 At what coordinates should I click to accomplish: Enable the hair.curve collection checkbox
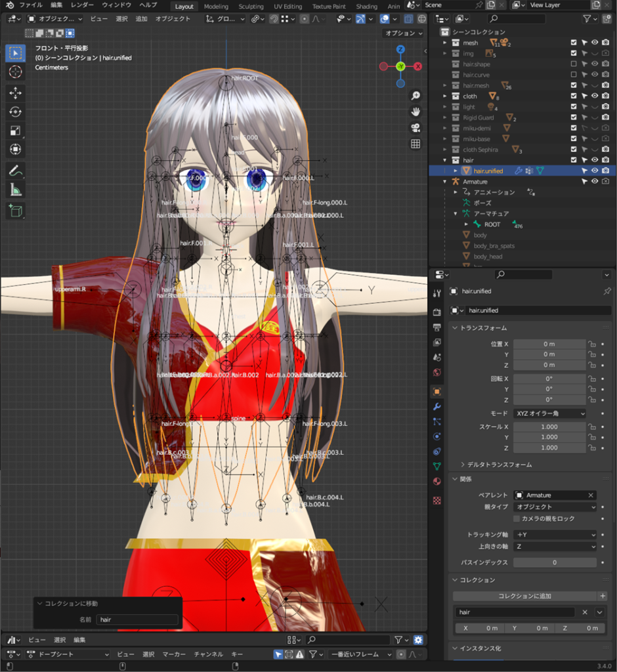pyautogui.click(x=574, y=75)
